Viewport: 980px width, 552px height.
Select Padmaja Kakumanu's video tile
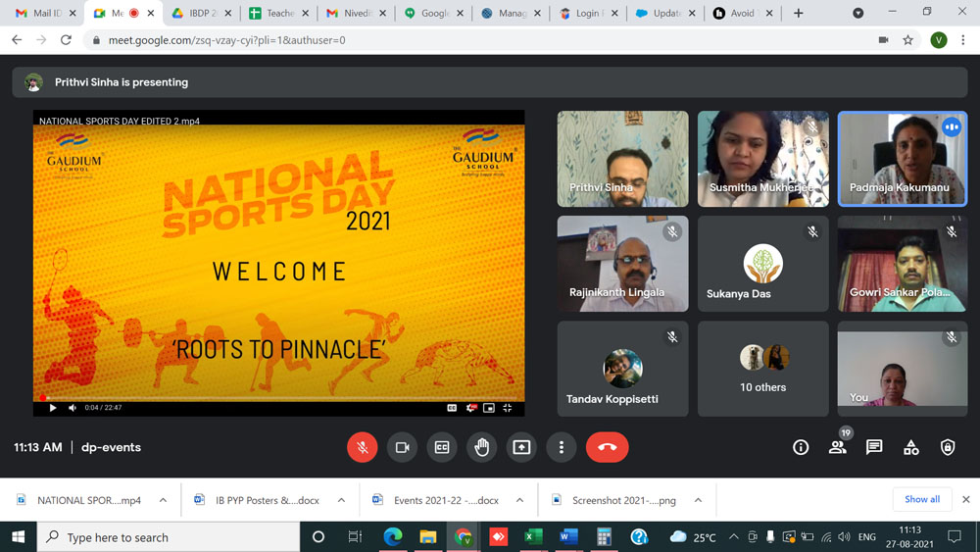(903, 159)
